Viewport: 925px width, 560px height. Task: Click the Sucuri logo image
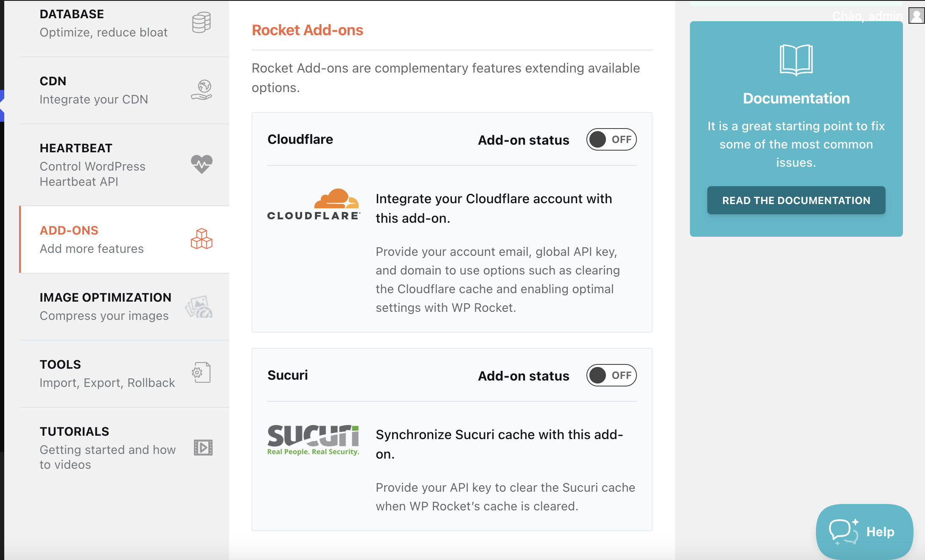[314, 440]
